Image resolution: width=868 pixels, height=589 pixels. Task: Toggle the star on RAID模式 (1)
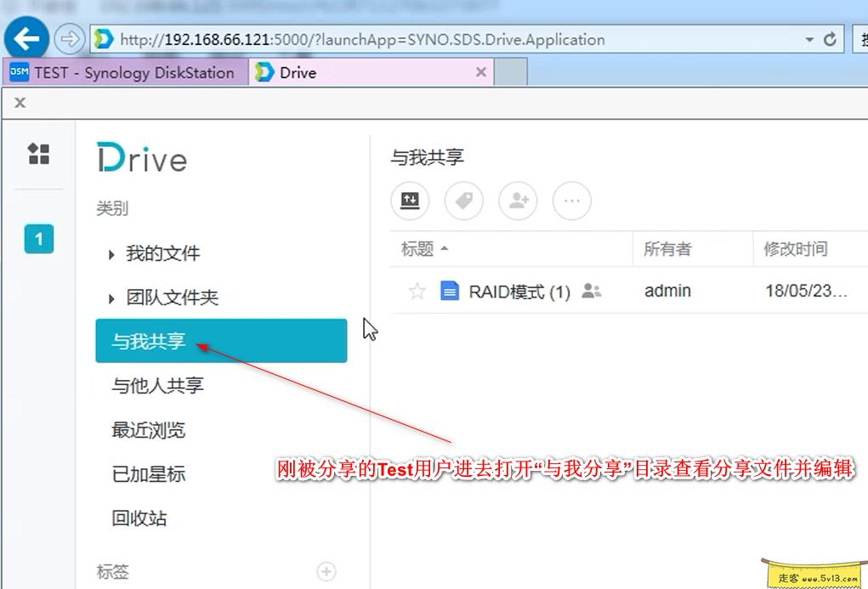417,291
